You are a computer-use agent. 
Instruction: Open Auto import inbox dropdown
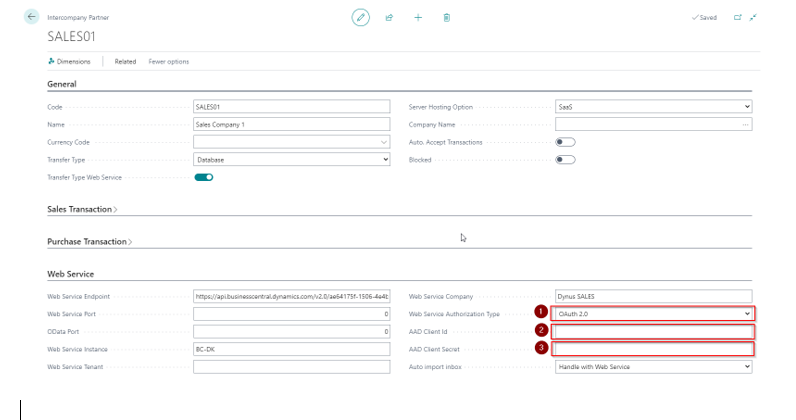point(653,367)
